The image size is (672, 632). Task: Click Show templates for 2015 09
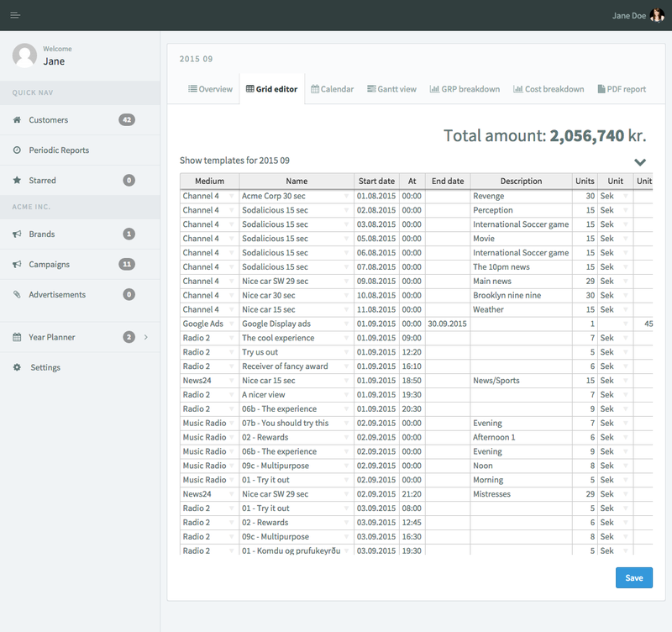[x=234, y=161]
